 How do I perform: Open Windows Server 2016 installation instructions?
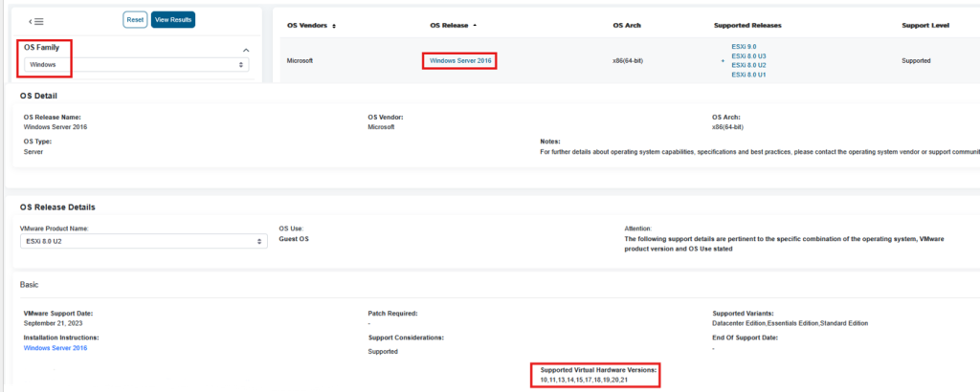tap(56, 348)
